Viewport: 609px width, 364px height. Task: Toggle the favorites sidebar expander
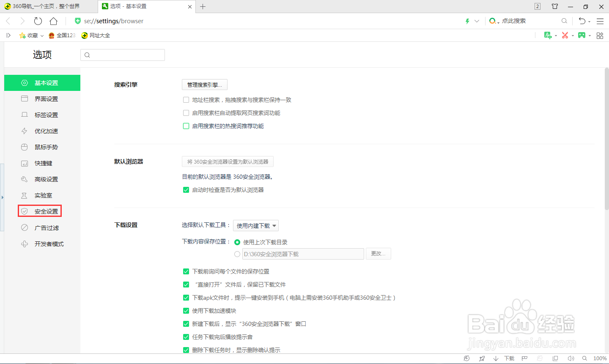coord(8,36)
